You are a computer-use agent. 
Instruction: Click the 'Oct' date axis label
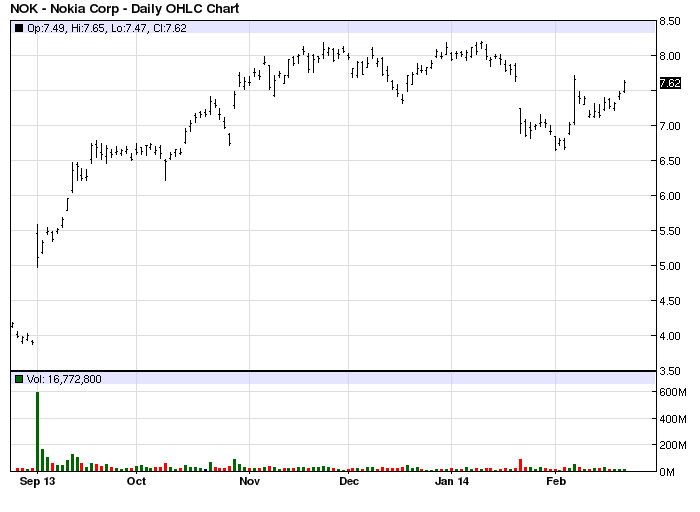pyautogui.click(x=136, y=481)
